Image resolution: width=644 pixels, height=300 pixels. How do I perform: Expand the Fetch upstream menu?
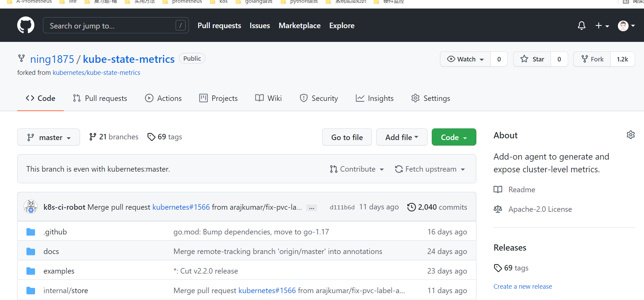(430, 169)
